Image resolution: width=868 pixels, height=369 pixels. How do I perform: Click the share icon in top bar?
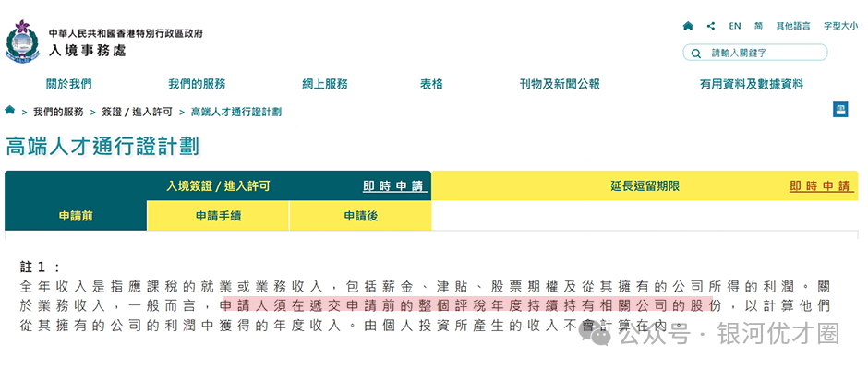point(711,26)
